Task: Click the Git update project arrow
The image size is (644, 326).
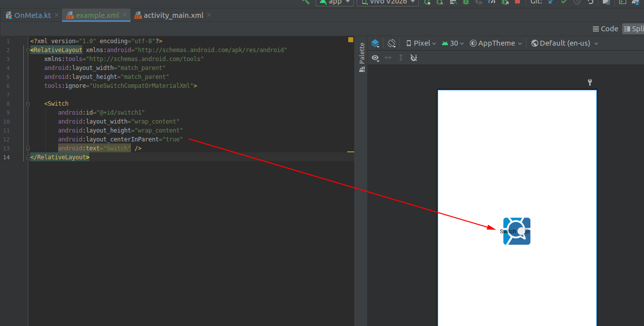Action: coord(551,2)
